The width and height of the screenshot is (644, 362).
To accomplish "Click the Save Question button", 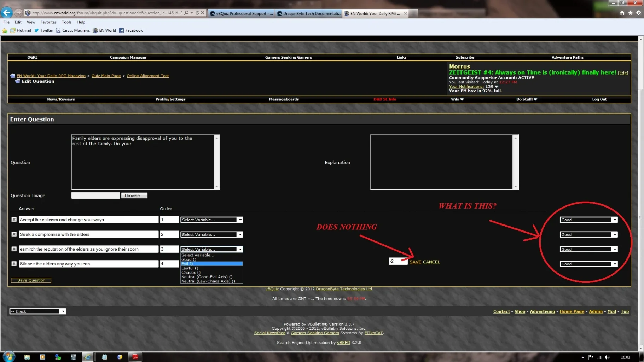I will click(31, 280).
